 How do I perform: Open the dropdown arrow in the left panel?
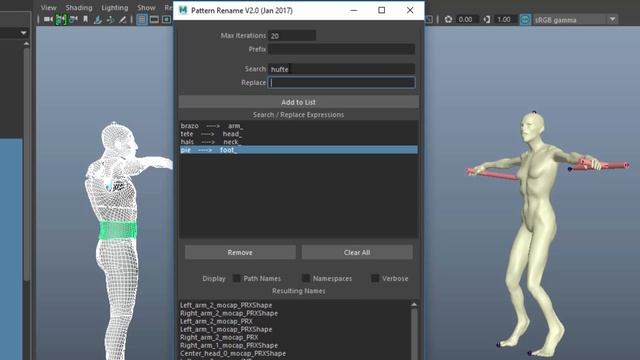pyautogui.click(x=23, y=33)
